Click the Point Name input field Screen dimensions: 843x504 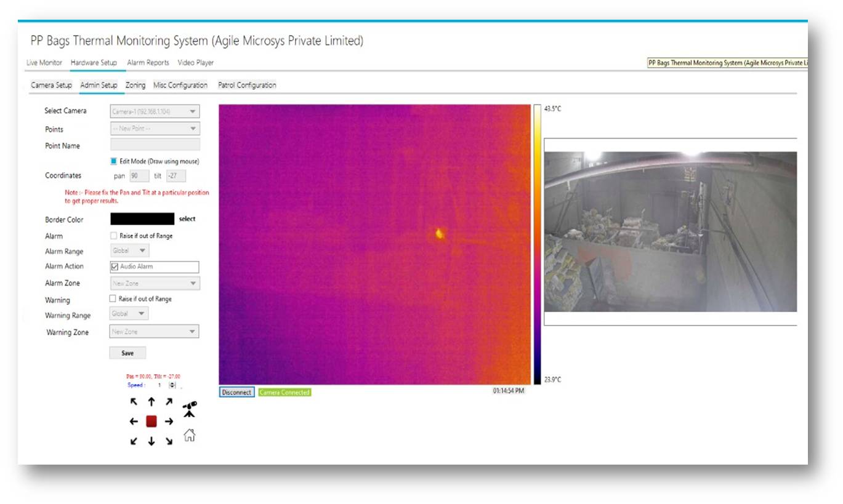tap(153, 145)
